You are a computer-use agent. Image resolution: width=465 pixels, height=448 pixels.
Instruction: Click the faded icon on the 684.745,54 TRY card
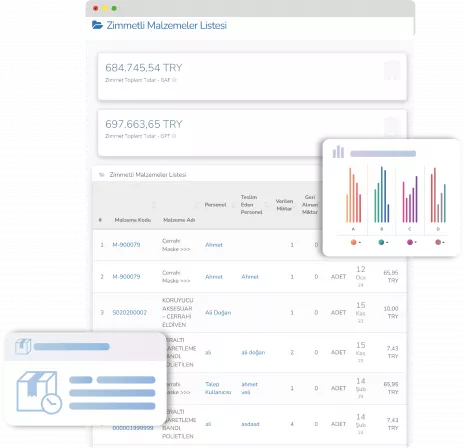[392, 70]
